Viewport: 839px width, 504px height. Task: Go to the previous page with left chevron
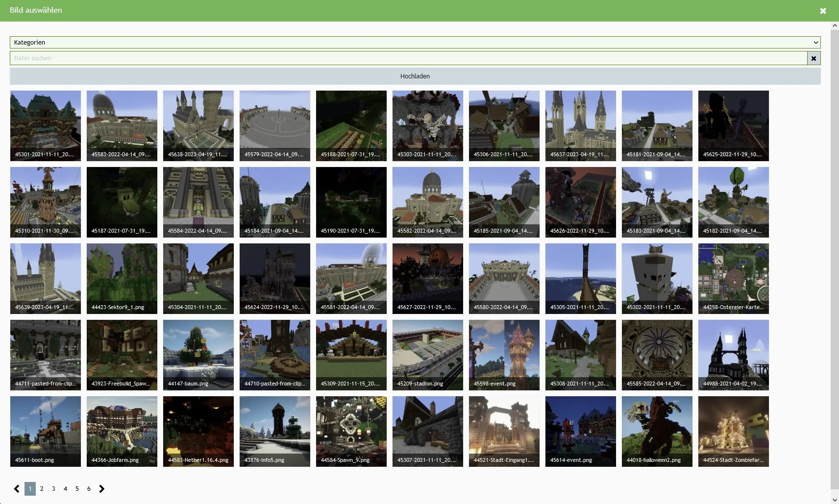[x=17, y=489]
